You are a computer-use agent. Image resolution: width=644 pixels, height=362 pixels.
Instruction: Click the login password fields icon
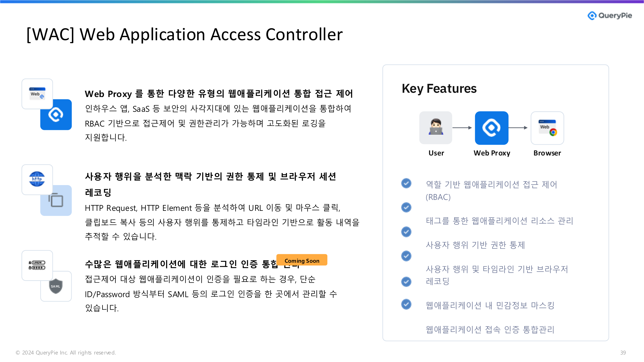[x=37, y=265]
